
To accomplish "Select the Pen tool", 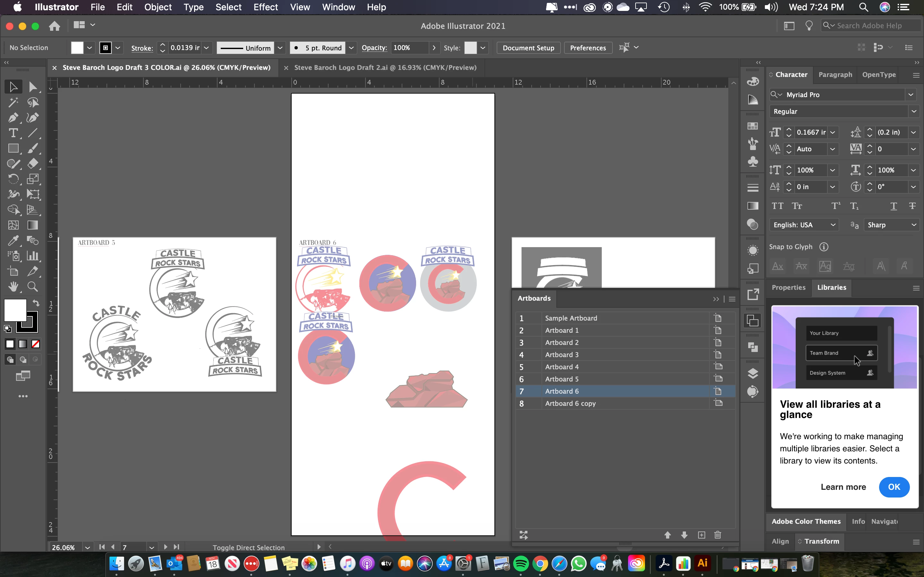I will [x=13, y=118].
